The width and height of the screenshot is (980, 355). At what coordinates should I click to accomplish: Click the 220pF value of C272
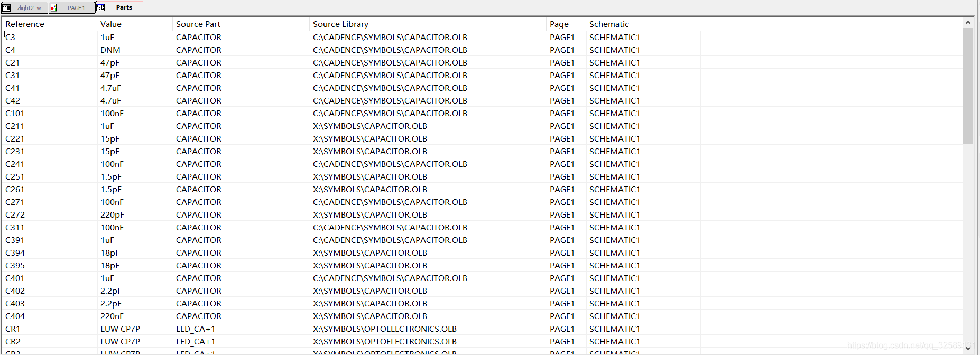(x=112, y=215)
